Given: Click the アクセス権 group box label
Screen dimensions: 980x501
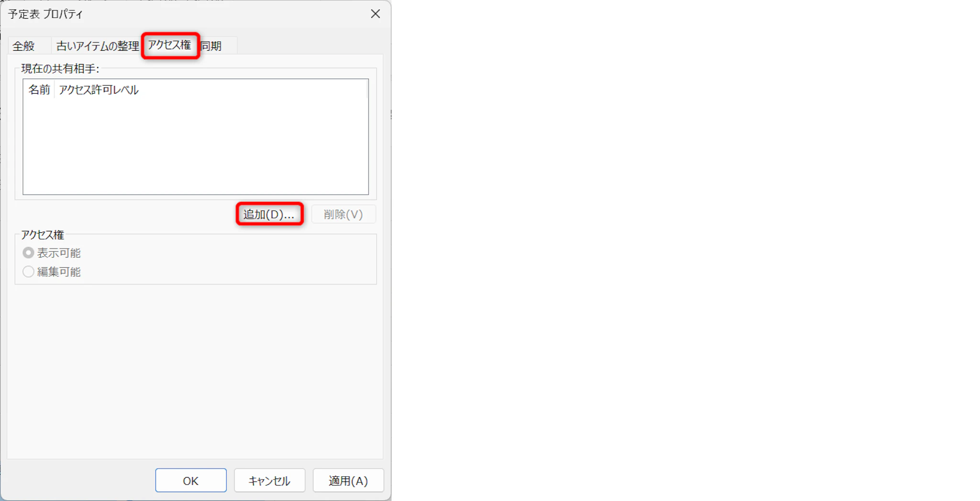Looking at the screenshot, I should [43, 235].
